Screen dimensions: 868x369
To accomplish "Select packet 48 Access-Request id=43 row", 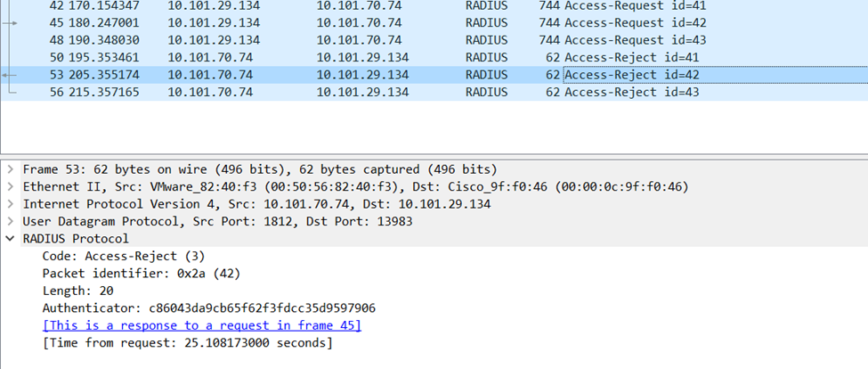I will [356, 40].
